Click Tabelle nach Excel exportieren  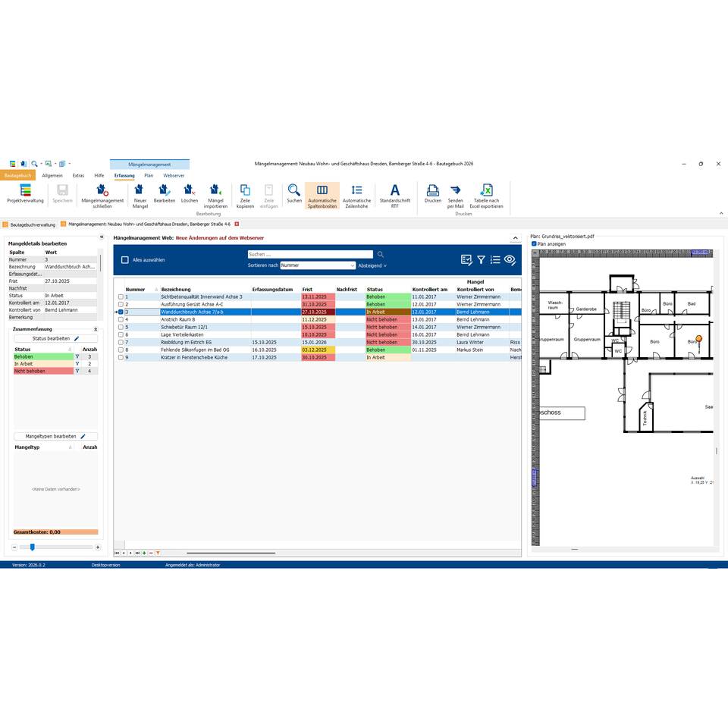pos(486,196)
